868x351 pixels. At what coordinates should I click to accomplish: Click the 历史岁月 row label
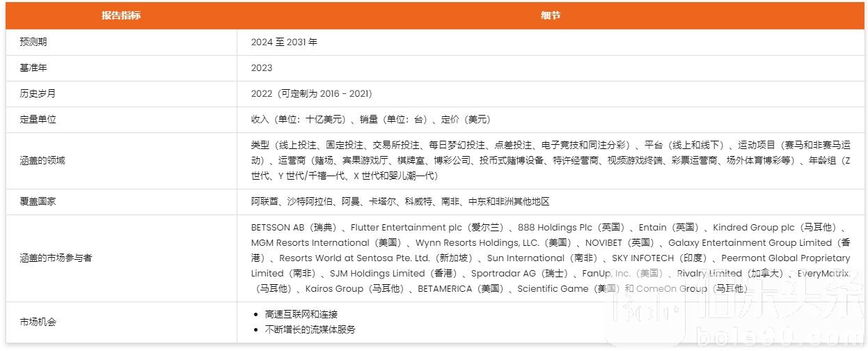click(38, 93)
